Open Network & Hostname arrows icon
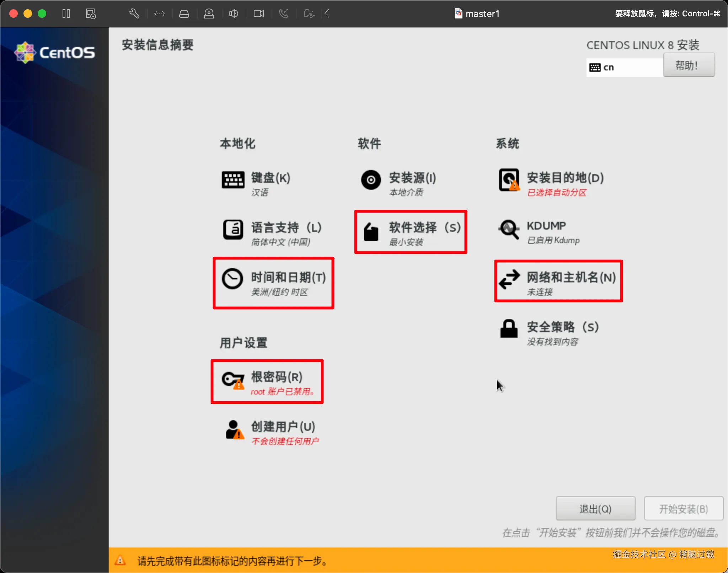Image resolution: width=728 pixels, height=573 pixels. [509, 279]
